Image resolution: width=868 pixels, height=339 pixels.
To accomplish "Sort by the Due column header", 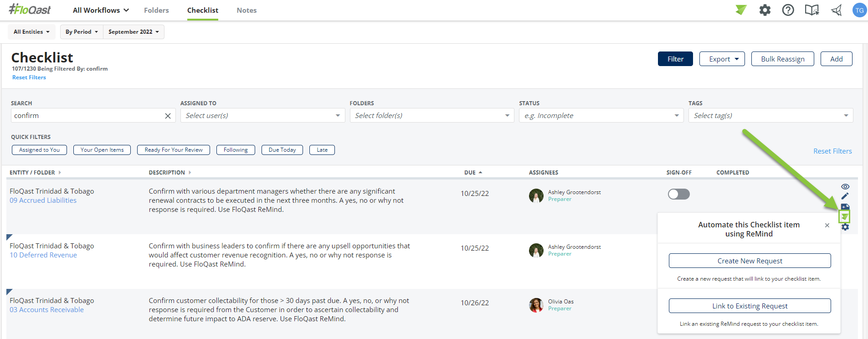I will 473,173.
